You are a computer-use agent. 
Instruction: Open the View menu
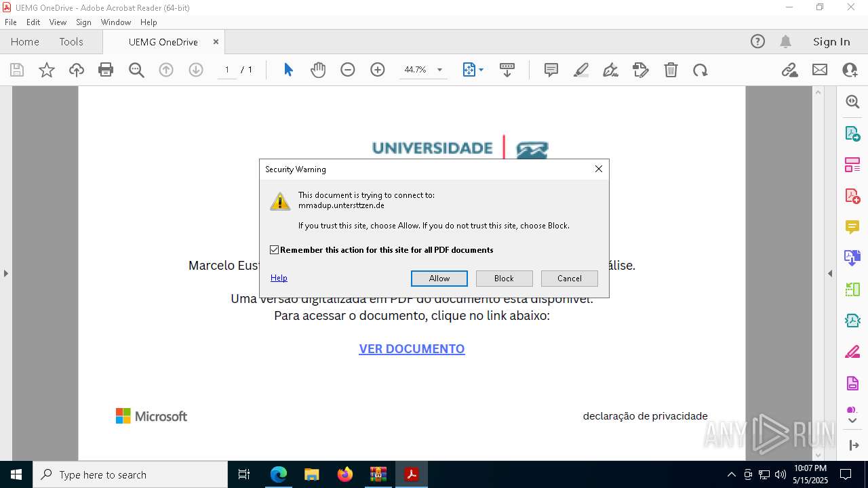[58, 22]
